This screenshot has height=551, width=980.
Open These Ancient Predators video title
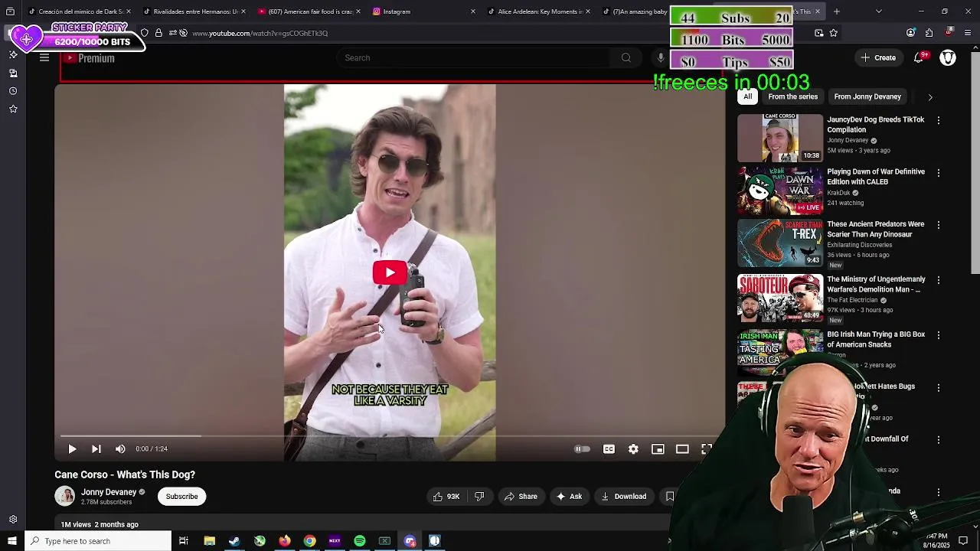(876, 230)
